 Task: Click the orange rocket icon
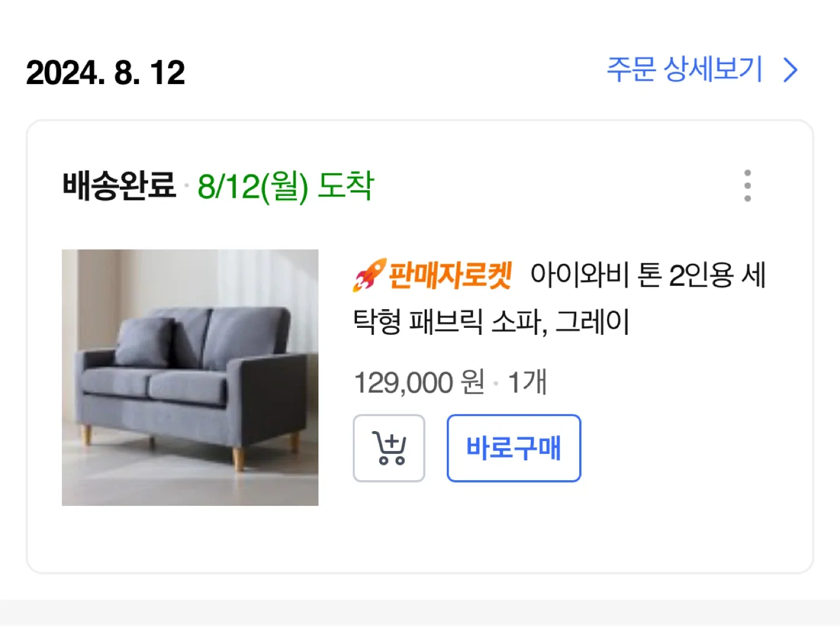click(369, 275)
